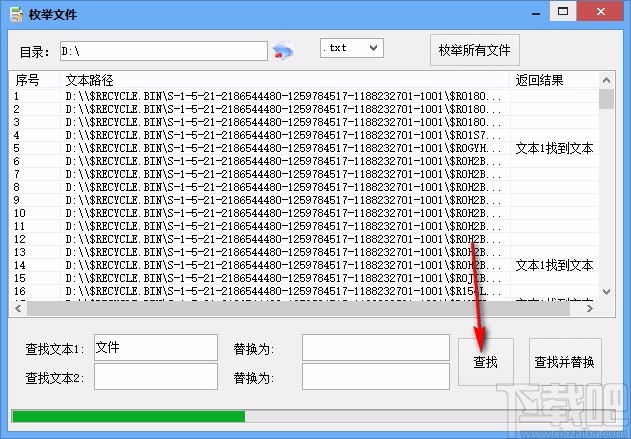Click the 枚举所有文件 button
Viewport: 631px width, 439px height.
tap(474, 50)
